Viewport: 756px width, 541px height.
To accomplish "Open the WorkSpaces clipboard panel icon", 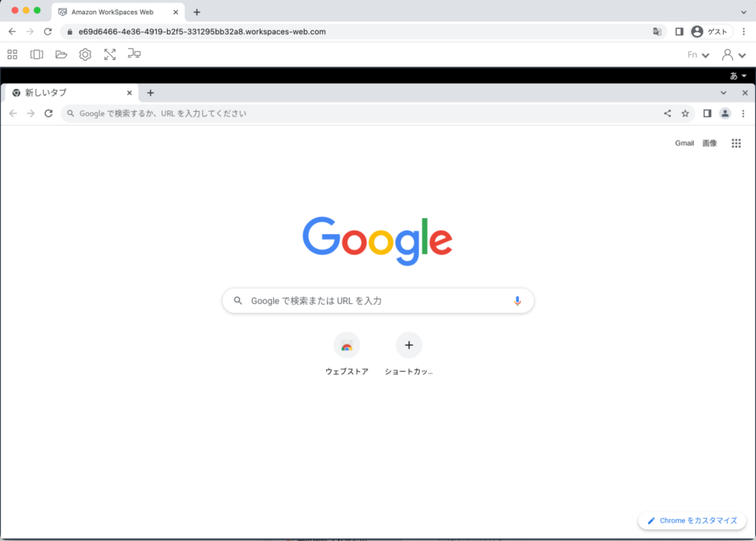I will tap(37, 54).
